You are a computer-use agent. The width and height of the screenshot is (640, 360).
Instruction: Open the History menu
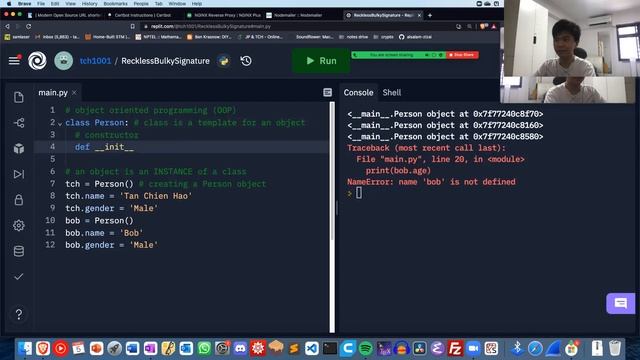[x=89, y=3]
